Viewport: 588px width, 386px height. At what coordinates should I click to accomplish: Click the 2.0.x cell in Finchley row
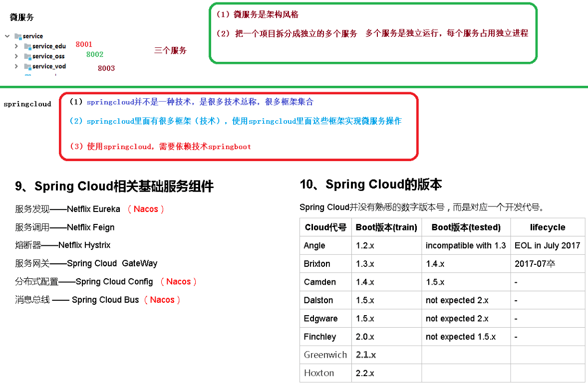coord(386,337)
